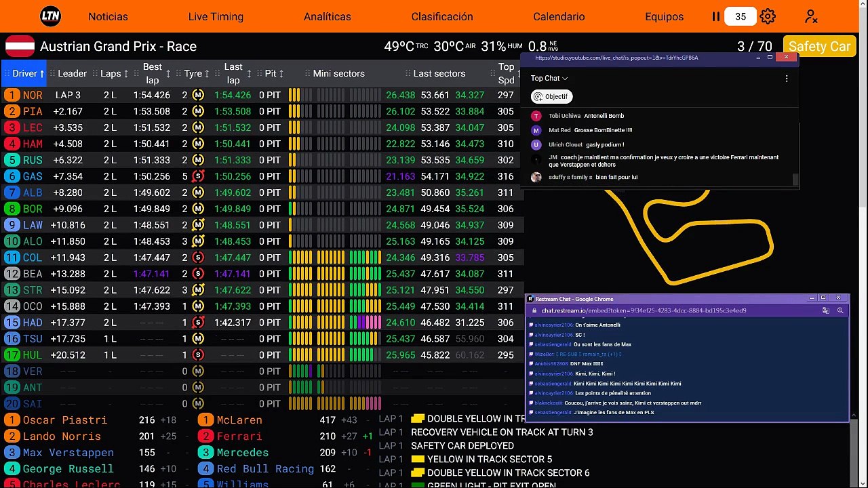Click GAS purple sector time 21.163
Image resolution: width=868 pixels, height=488 pixels.
coord(400,176)
